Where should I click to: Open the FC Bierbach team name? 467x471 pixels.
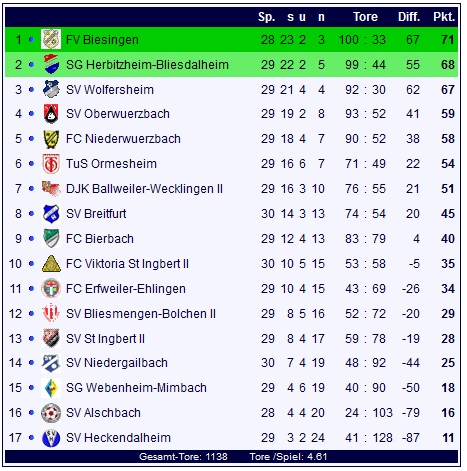(x=100, y=239)
